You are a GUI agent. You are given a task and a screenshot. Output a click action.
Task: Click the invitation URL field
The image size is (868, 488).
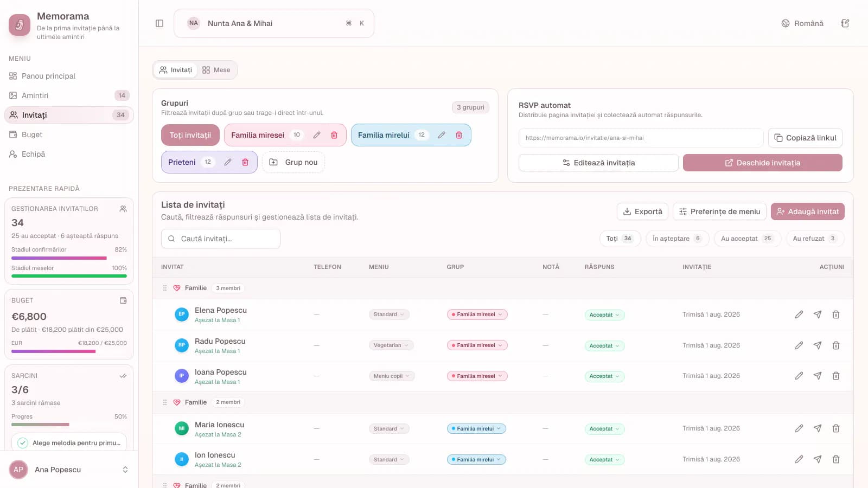(641, 138)
